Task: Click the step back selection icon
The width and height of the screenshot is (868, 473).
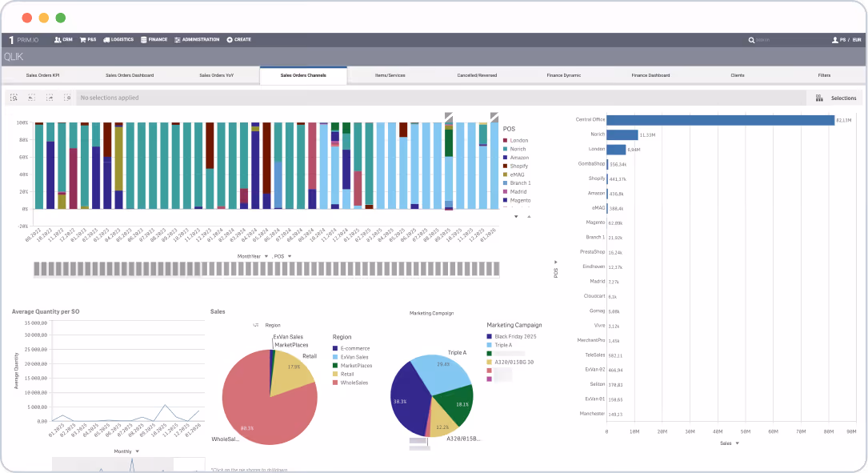Action: click(31, 98)
